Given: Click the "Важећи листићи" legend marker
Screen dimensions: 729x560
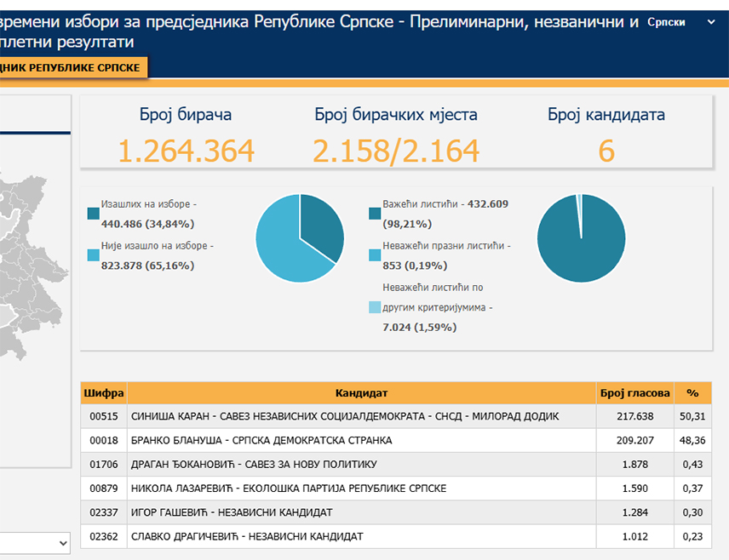Looking at the screenshot, I should [x=373, y=213].
